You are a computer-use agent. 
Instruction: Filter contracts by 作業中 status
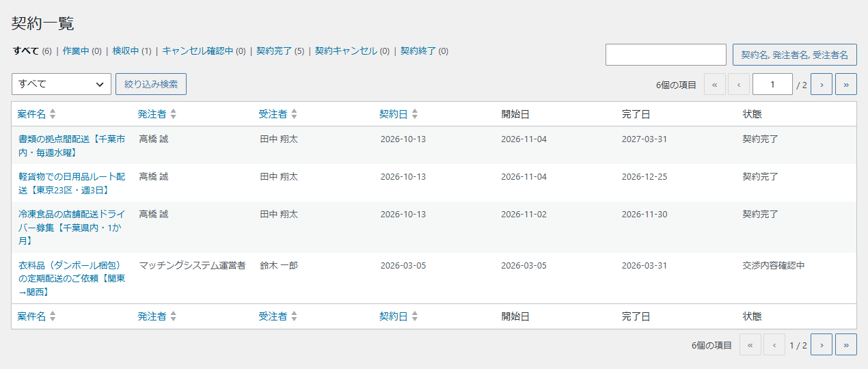[x=82, y=51]
